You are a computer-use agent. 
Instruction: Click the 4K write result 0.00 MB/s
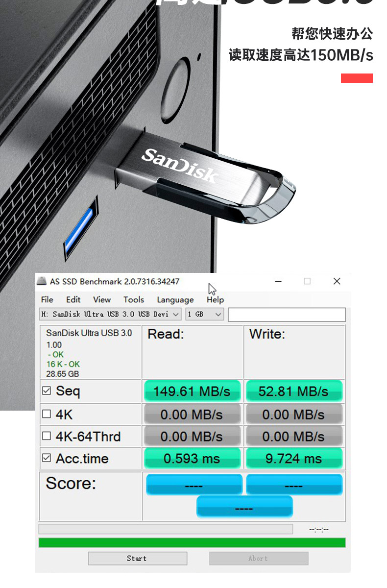294,414
